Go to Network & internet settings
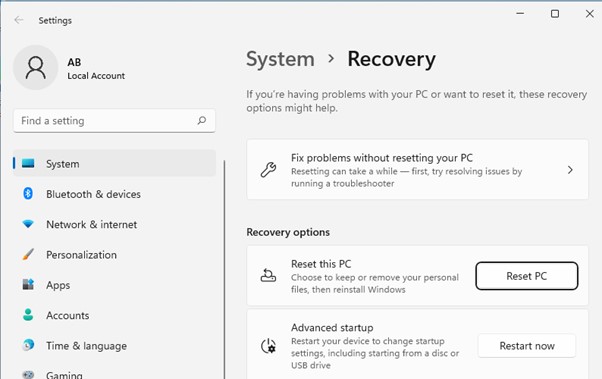This screenshot has width=602, height=379. pos(114,224)
